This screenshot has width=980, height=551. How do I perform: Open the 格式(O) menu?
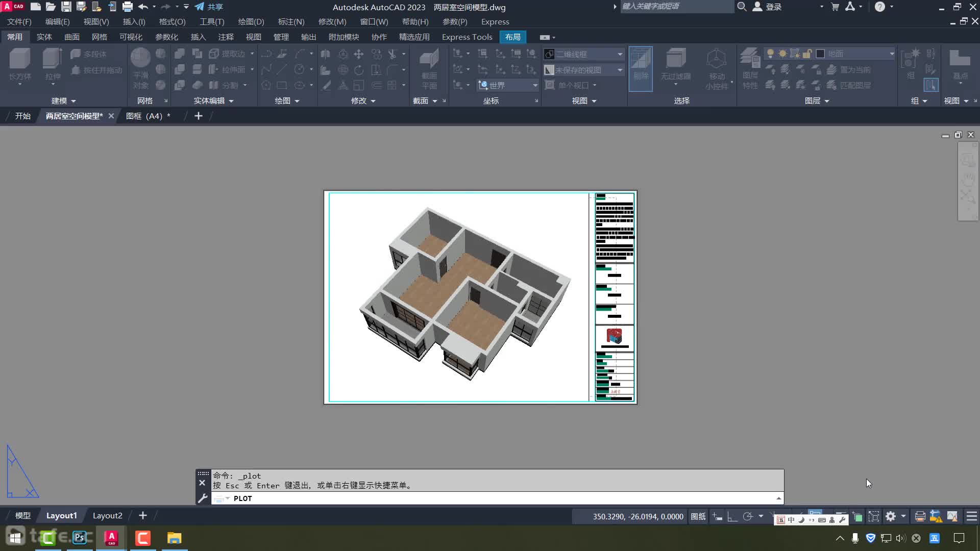(x=172, y=22)
